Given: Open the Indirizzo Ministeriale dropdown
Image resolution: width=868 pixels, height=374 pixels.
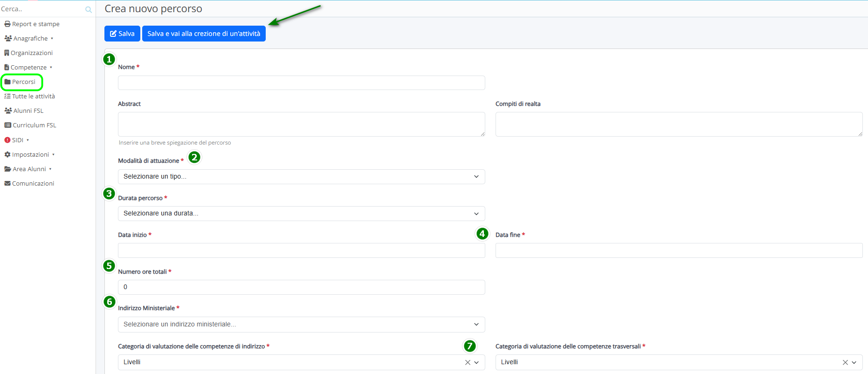Looking at the screenshot, I should [x=301, y=324].
